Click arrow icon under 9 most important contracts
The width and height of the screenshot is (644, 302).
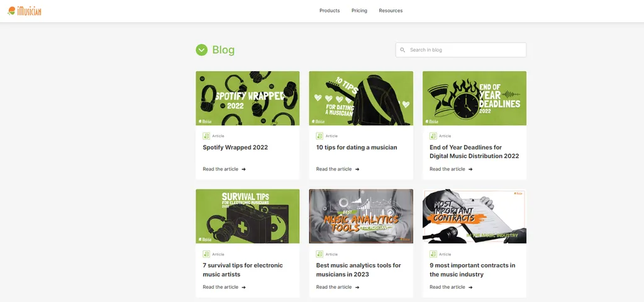tap(470, 288)
